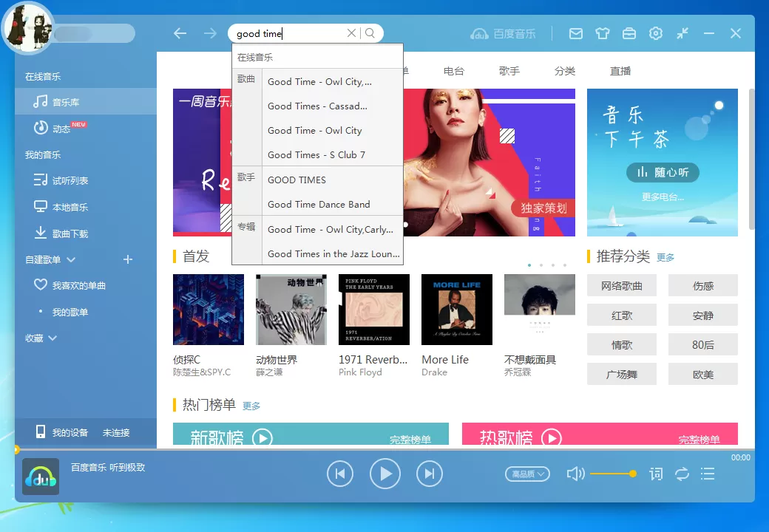Mute the volume speaker icon
Viewport: 769px width, 532px height.
tap(575, 474)
